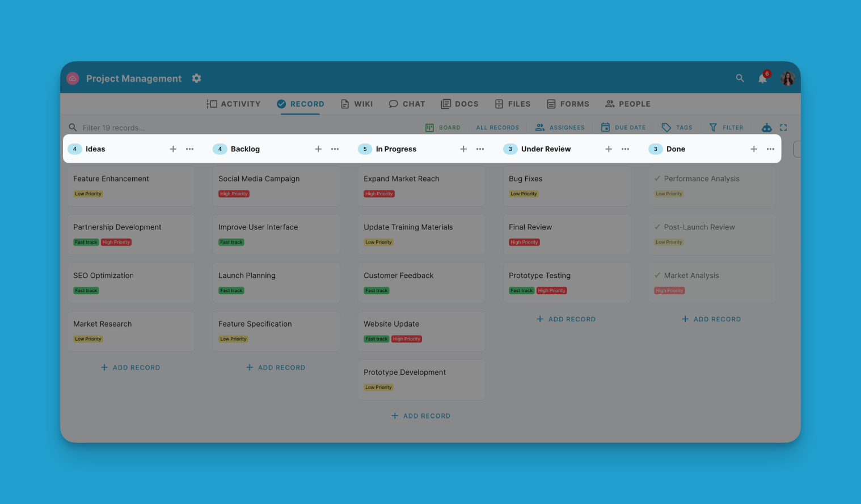This screenshot has width=861, height=504.
Task: Open workspace settings gear next to Project Management
Action: [x=196, y=78]
